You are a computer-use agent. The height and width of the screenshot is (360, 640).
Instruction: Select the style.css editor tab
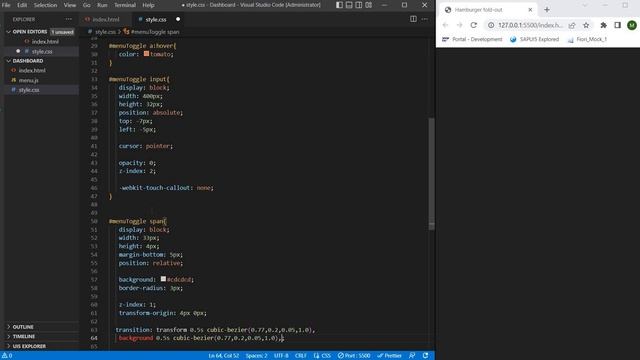156,19
